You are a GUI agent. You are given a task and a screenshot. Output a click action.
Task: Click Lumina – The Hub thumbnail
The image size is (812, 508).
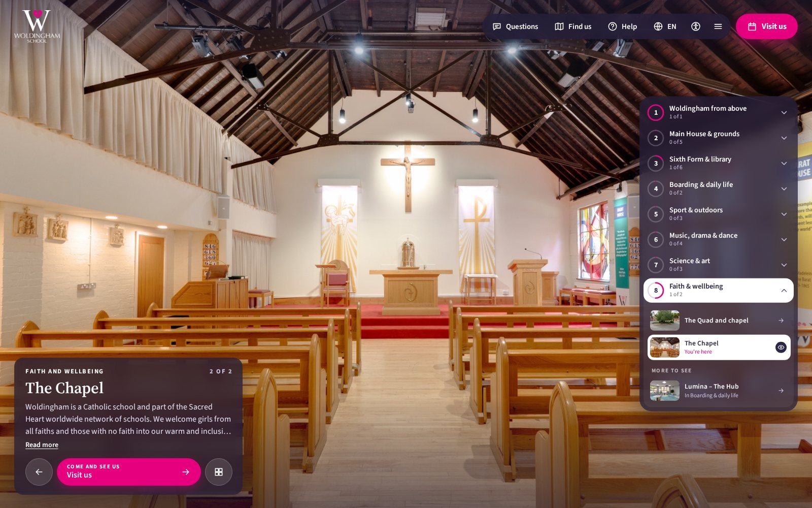(665, 391)
